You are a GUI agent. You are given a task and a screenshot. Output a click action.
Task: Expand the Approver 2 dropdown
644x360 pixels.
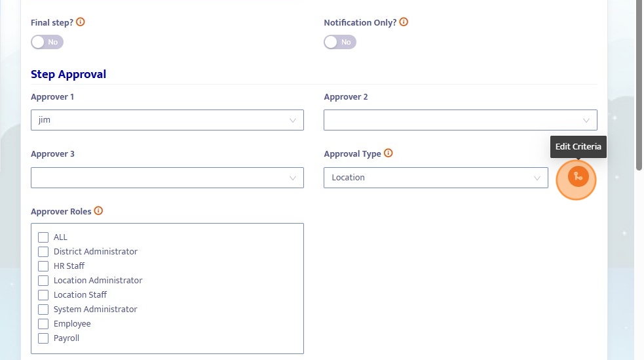pyautogui.click(x=460, y=120)
